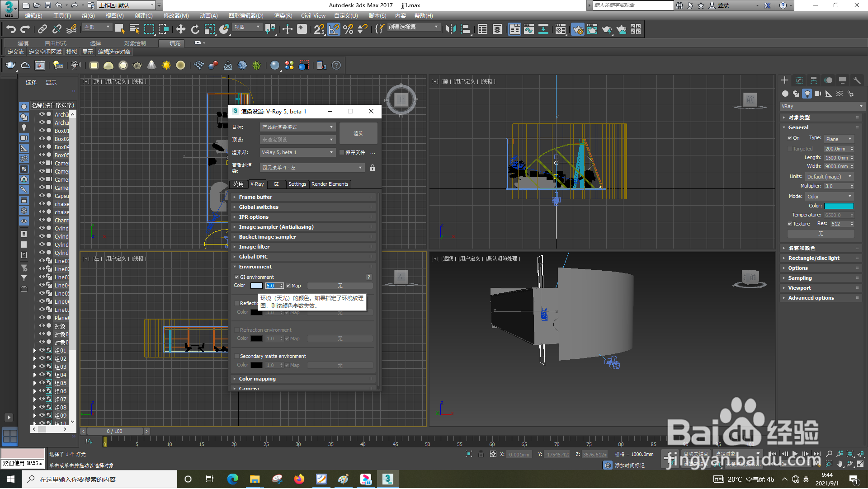Open Select by Name list icon
This screenshot has width=868, height=489.
(x=134, y=29)
